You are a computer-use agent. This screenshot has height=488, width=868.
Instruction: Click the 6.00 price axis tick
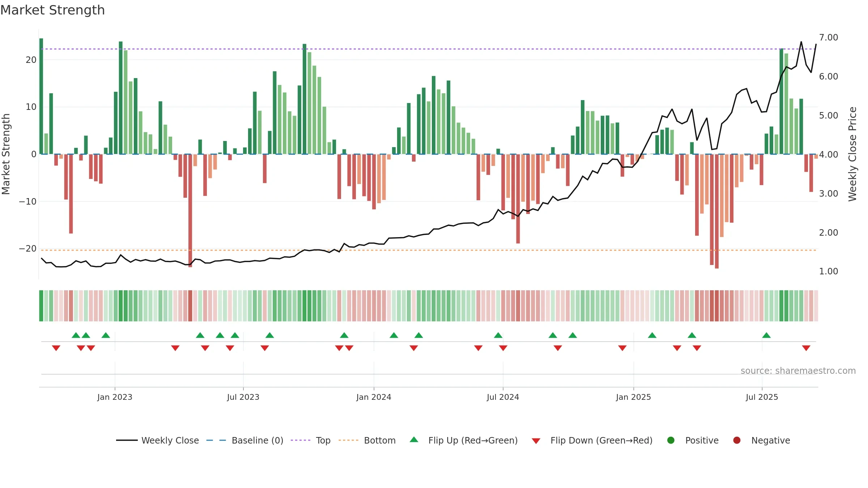829,77
